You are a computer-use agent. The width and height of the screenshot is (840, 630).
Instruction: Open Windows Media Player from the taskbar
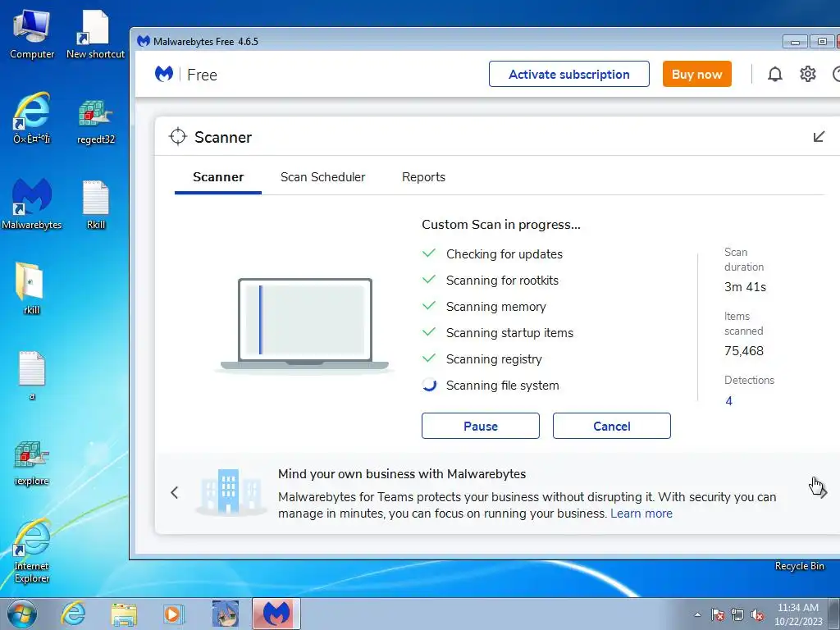coord(173,614)
